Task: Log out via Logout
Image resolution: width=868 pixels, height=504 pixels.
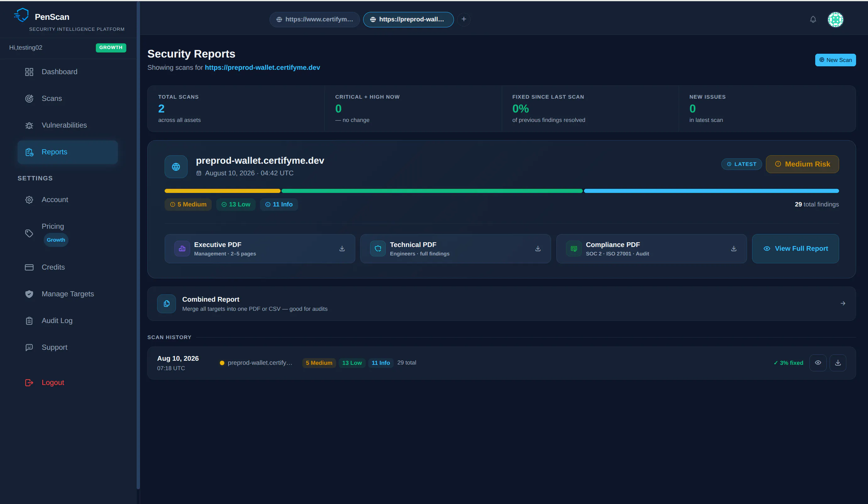Action: tap(68, 382)
